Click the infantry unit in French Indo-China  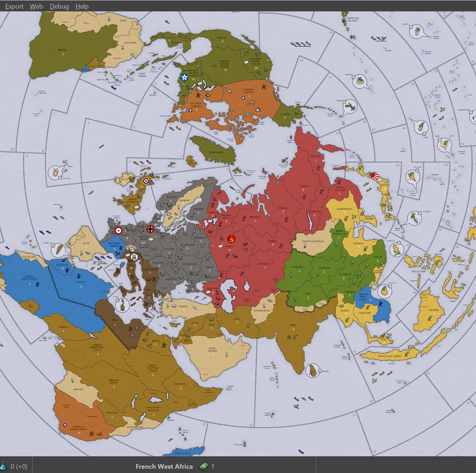click(381, 304)
